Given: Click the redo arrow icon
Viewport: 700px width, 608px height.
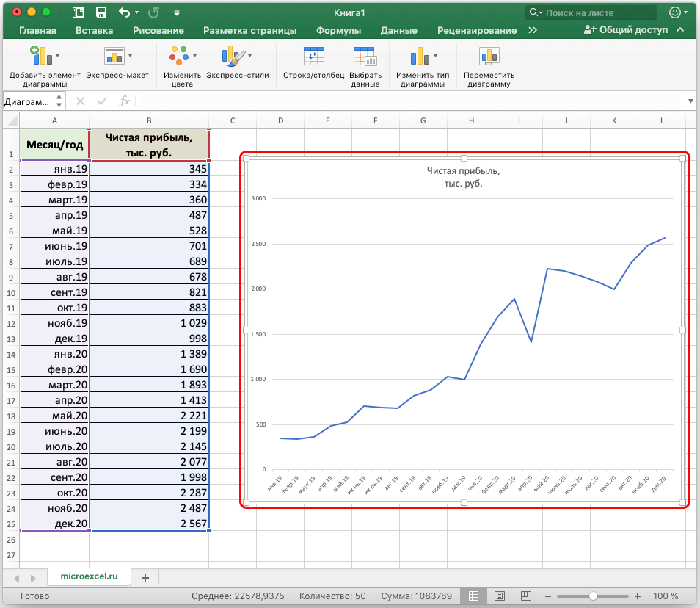Looking at the screenshot, I should 153,12.
